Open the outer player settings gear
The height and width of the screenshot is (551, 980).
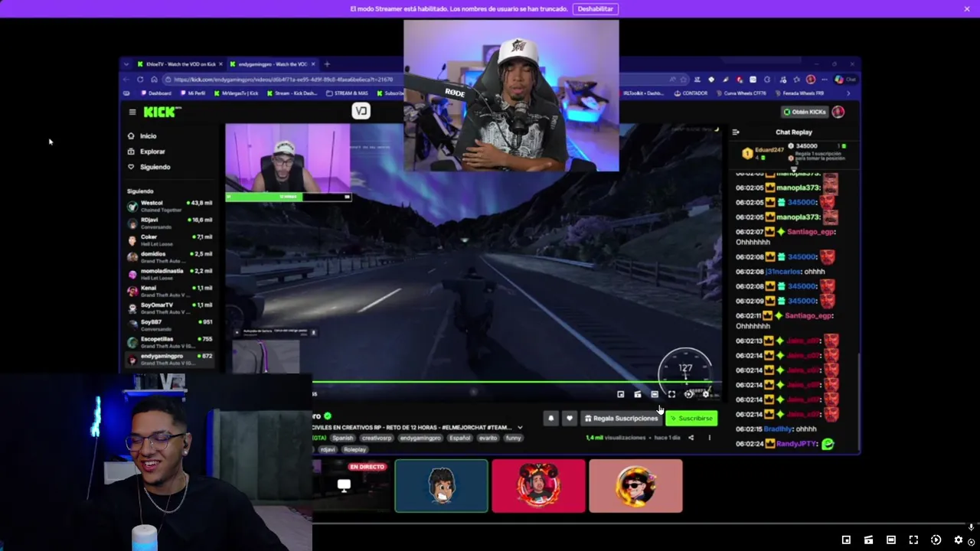coord(959,540)
